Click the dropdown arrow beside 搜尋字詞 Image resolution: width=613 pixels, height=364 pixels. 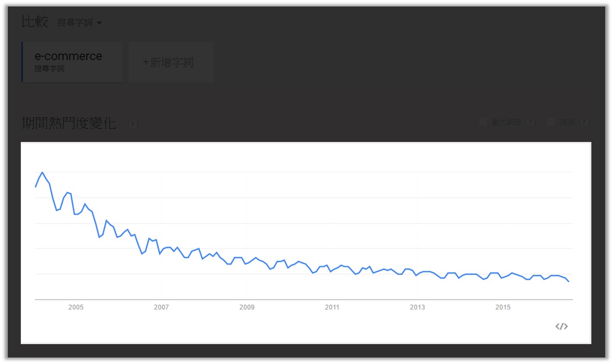[100, 23]
